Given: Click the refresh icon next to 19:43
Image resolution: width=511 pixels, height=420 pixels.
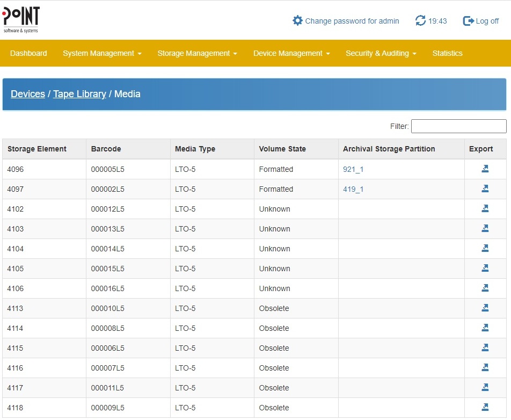Looking at the screenshot, I should tap(420, 20).
